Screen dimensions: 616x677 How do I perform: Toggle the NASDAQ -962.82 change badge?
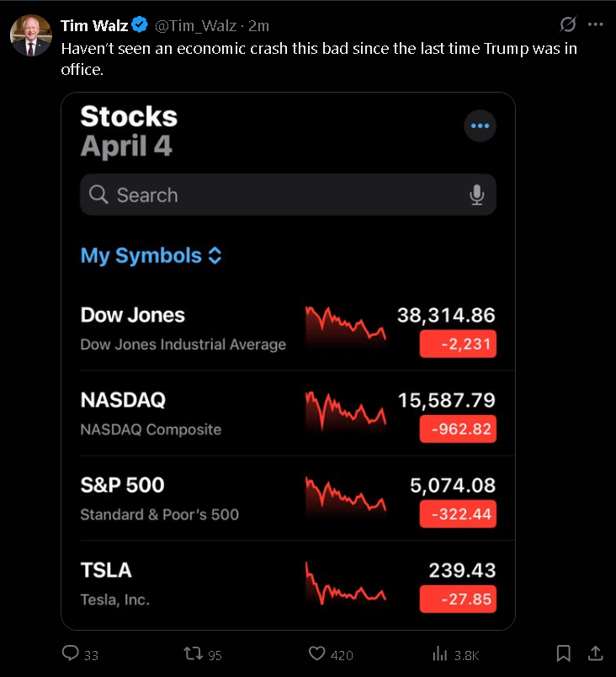tap(458, 429)
